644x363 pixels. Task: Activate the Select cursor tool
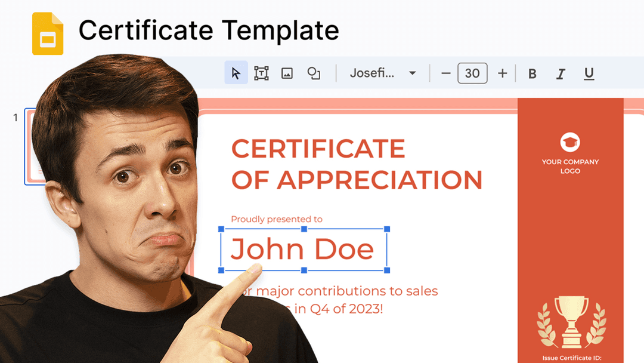[x=236, y=73]
